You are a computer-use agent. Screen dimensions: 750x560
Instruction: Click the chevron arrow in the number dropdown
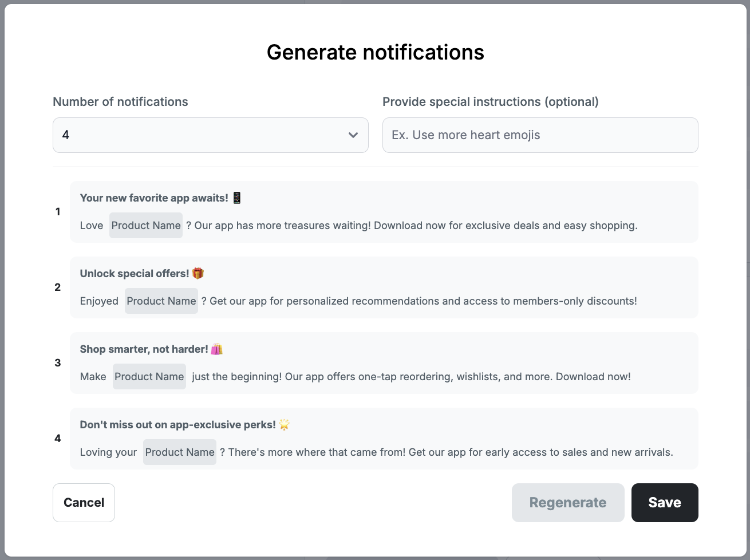tap(353, 135)
